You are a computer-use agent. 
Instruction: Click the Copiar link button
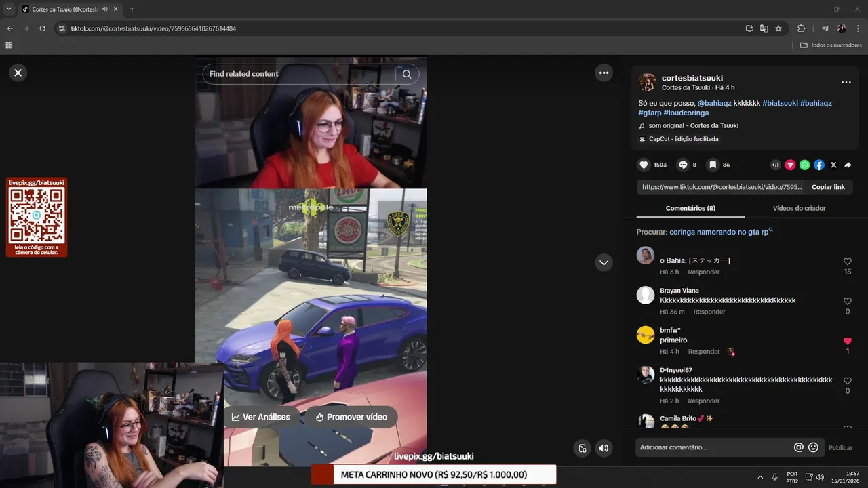pyautogui.click(x=828, y=187)
